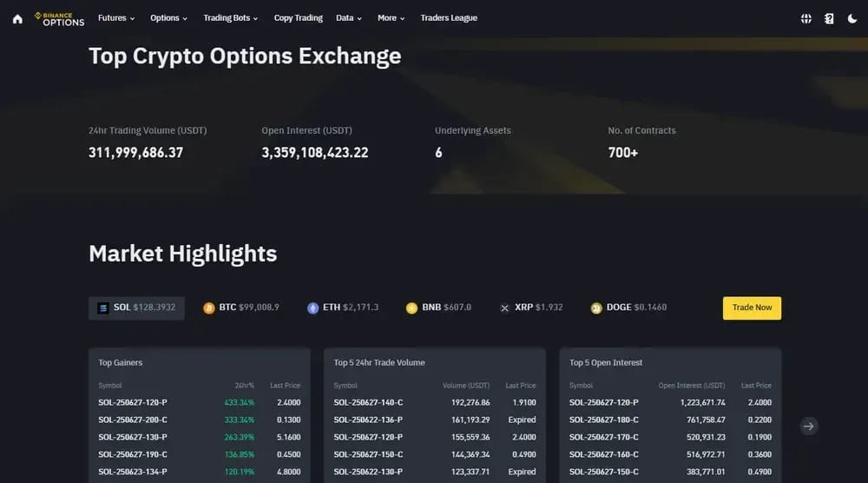This screenshot has height=483, width=868.
Task: Open Traders League page
Action: click(x=449, y=17)
